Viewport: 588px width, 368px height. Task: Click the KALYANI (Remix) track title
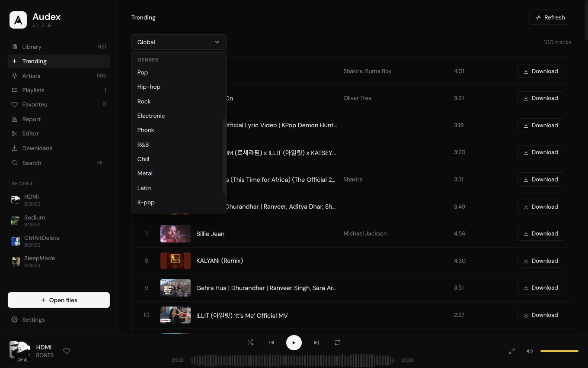coord(220,261)
